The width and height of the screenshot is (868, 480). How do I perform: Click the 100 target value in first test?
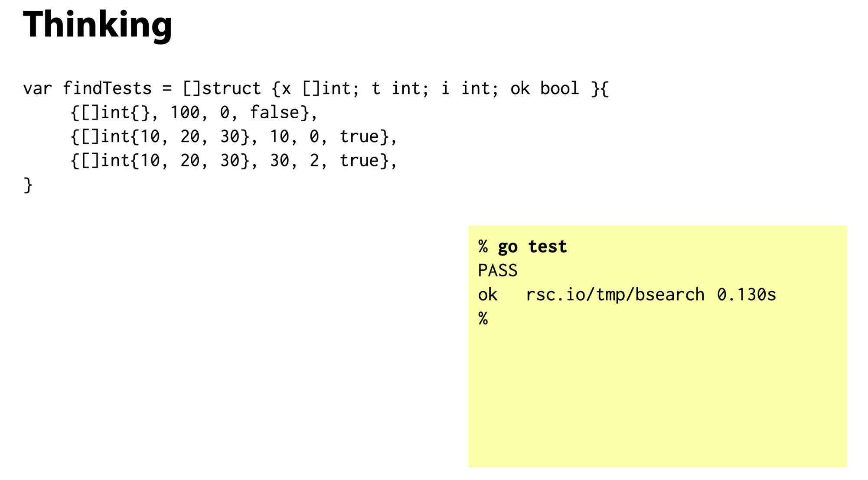pos(185,113)
